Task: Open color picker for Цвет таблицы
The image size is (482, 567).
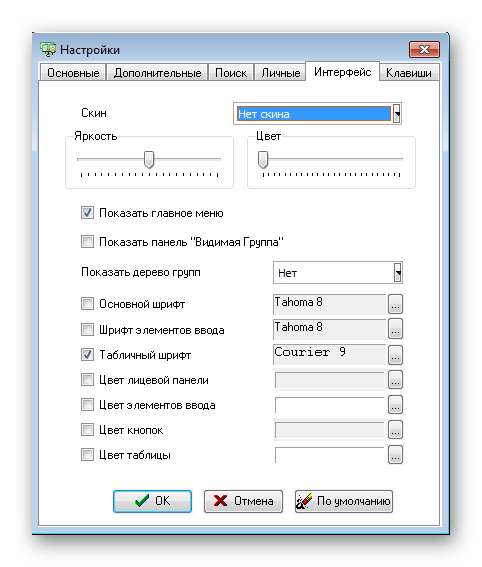Action: click(x=395, y=455)
